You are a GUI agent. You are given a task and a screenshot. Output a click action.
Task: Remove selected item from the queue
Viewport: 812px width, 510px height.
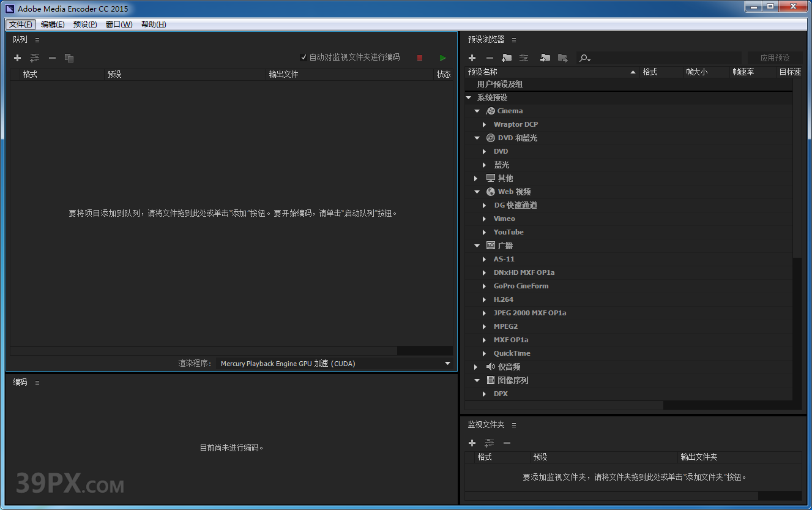coord(52,58)
